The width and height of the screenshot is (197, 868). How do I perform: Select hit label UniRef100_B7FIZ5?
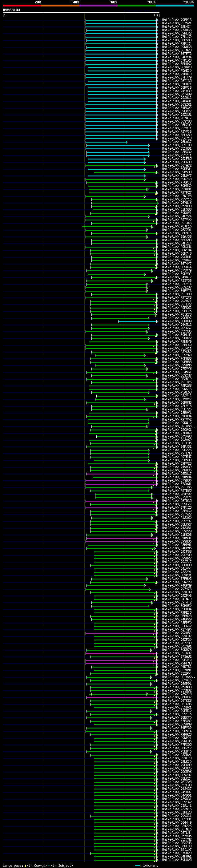pos(177,508)
